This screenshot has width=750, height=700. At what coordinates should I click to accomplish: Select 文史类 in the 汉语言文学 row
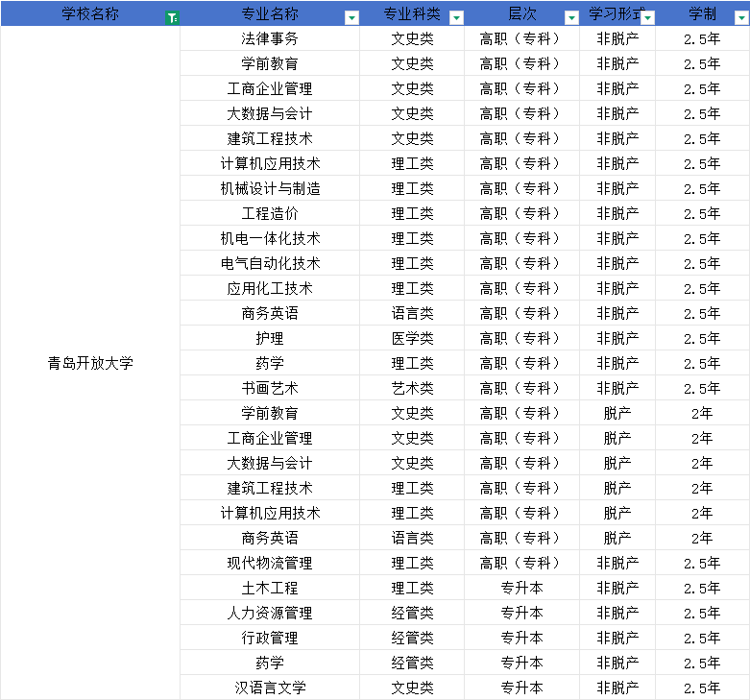pos(412,688)
